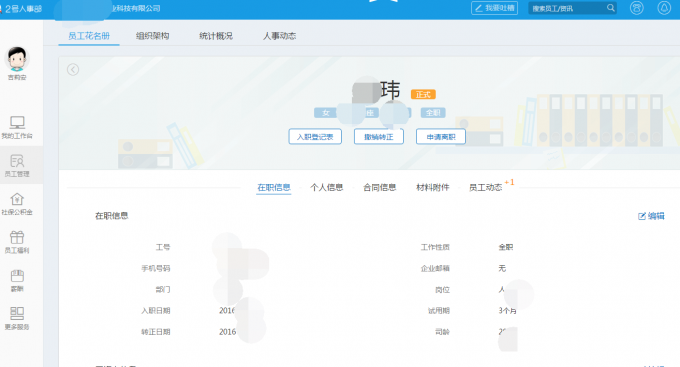Click the 编辑 edit link
Image resolution: width=680 pixels, height=367 pixels.
(x=651, y=216)
